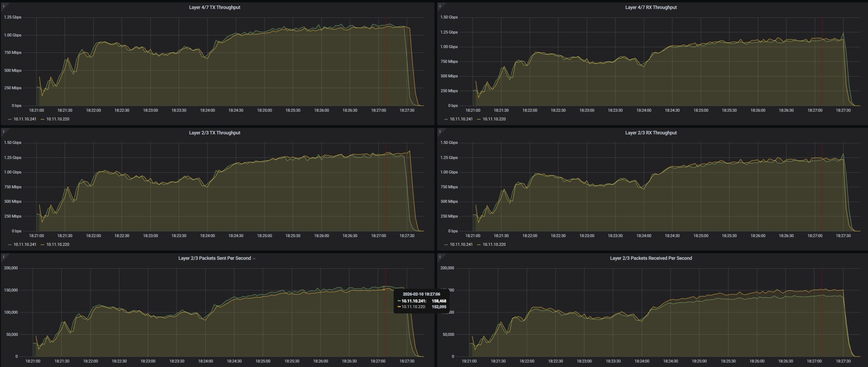Click info icon on Layer 4/7 RX Throughput panel
The height and width of the screenshot is (367, 868).
click(x=440, y=6)
